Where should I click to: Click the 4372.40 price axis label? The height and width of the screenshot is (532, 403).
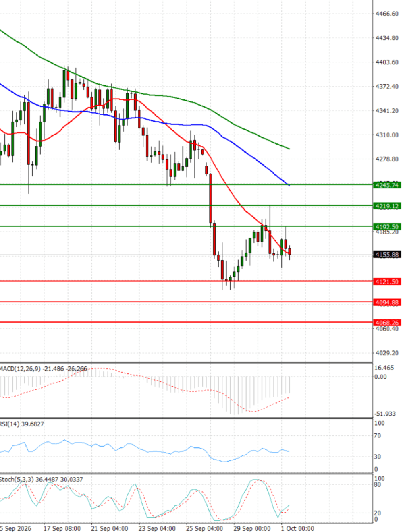[x=387, y=86]
